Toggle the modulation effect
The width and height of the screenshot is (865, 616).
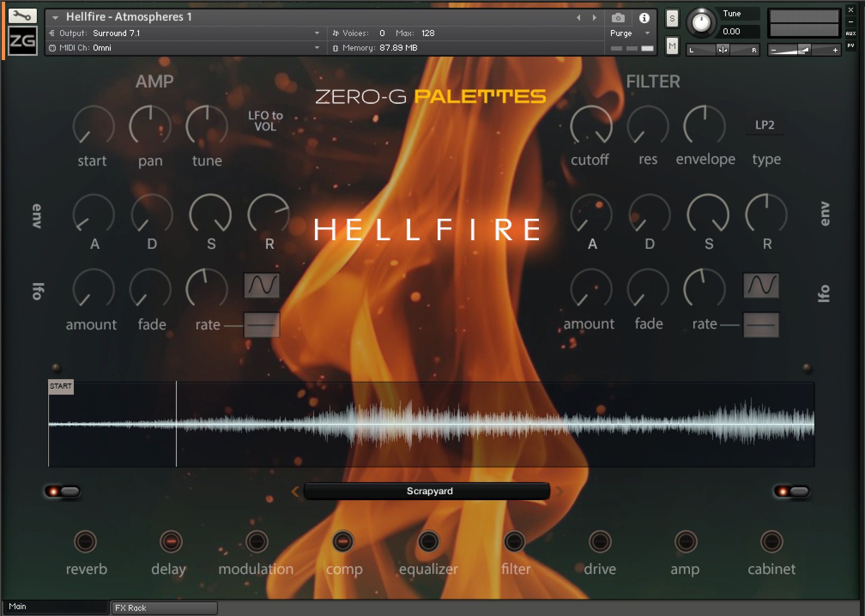257,542
